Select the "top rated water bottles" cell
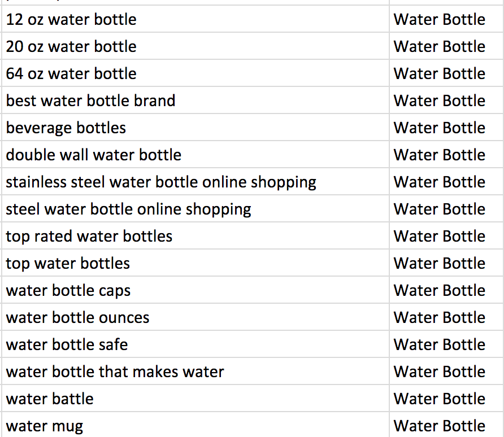This screenshot has height=437, width=504. [x=89, y=237]
